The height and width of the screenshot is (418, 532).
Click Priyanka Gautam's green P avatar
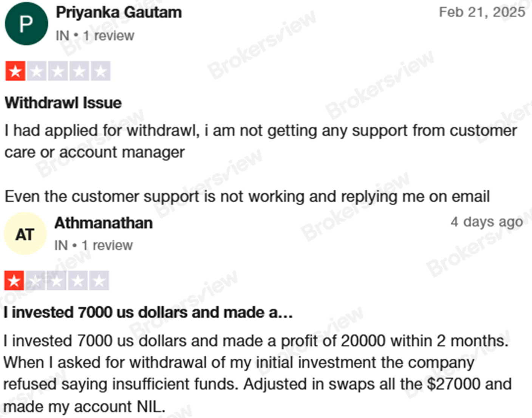26,23
